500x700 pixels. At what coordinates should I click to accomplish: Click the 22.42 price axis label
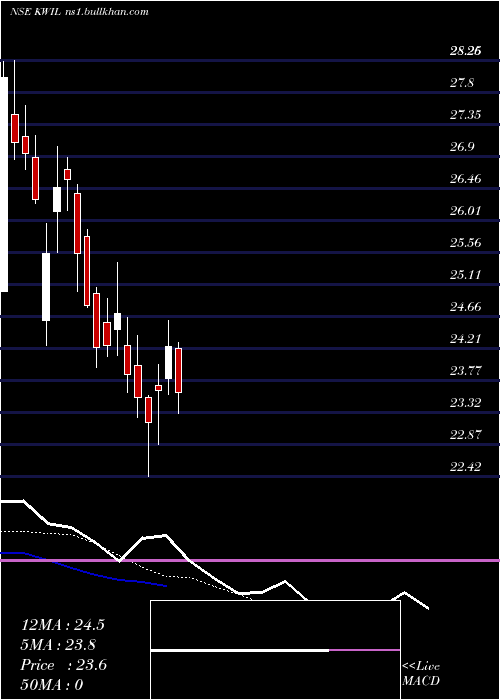click(465, 467)
